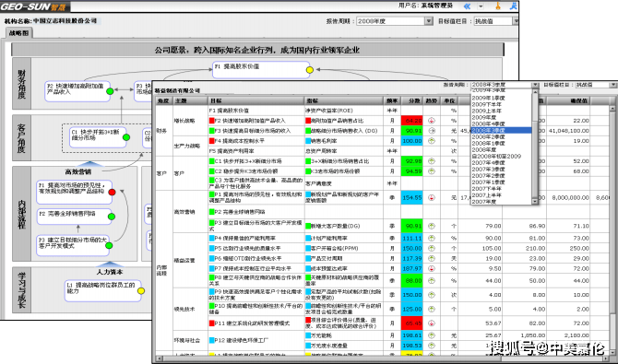This screenshot has height=364, width=618.
Task: Click the green status dot on F2 node
Action: 111,91
